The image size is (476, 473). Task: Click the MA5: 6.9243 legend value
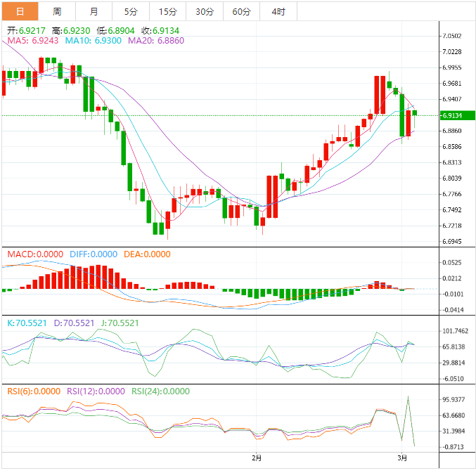pyautogui.click(x=33, y=41)
